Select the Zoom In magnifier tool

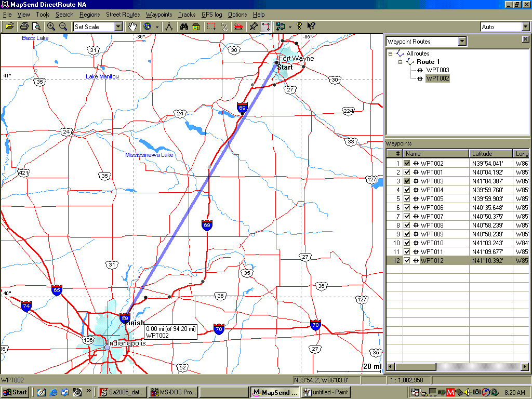click(x=51, y=26)
